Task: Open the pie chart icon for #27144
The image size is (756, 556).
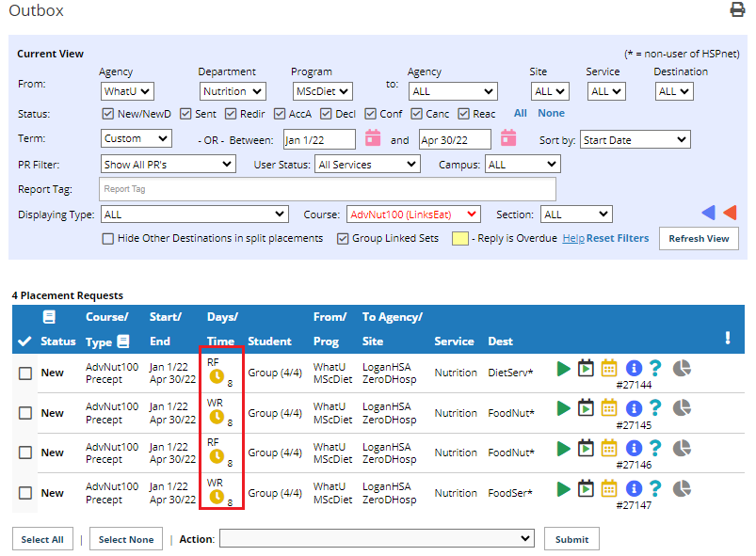Action: 682,369
